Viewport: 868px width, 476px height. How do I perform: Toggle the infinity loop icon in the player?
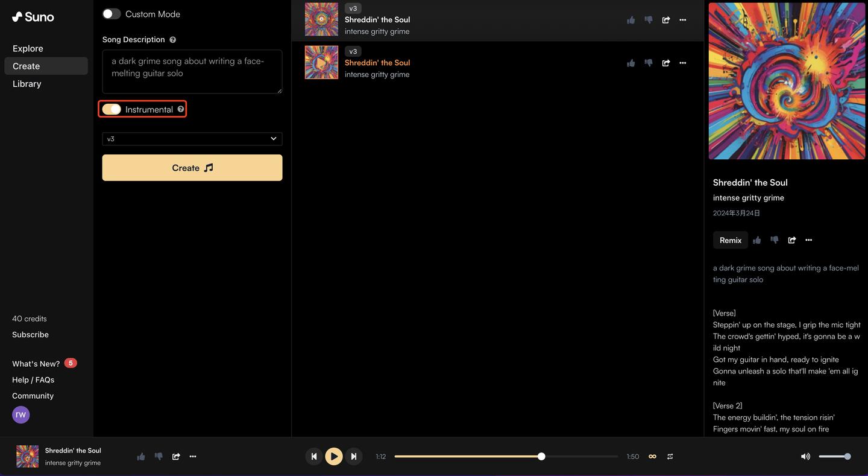652,457
